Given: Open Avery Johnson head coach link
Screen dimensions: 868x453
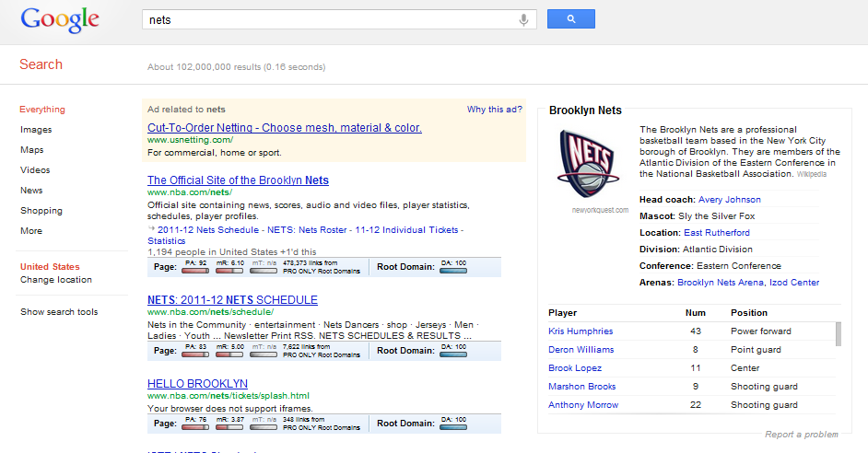Looking at the screenshot, I should pyautogui.click(x=730, y=200).
